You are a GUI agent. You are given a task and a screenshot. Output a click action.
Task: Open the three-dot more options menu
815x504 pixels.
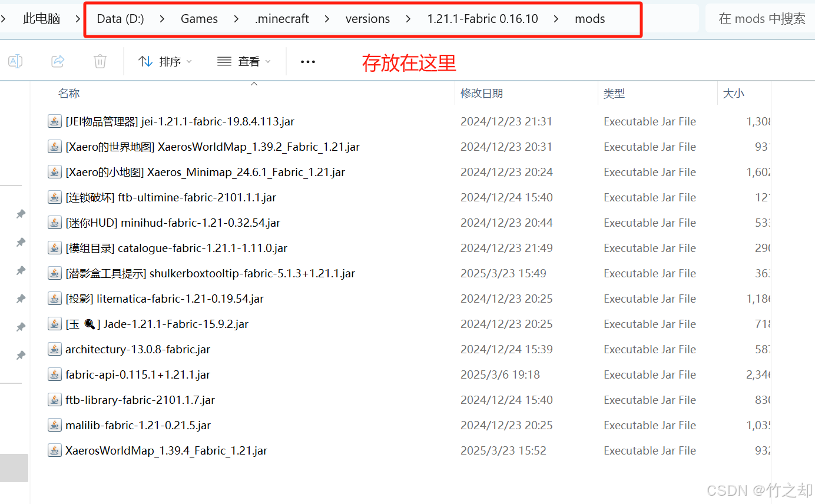308,61
